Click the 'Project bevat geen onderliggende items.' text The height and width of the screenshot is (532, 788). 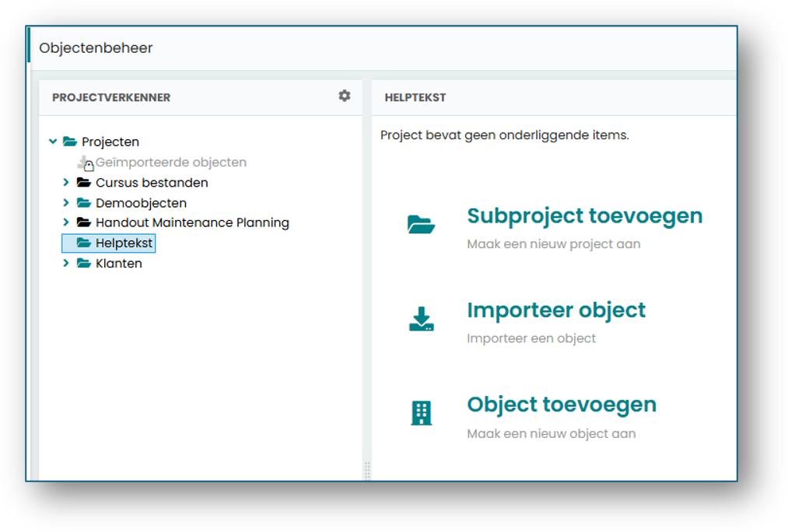click(505, 135)
